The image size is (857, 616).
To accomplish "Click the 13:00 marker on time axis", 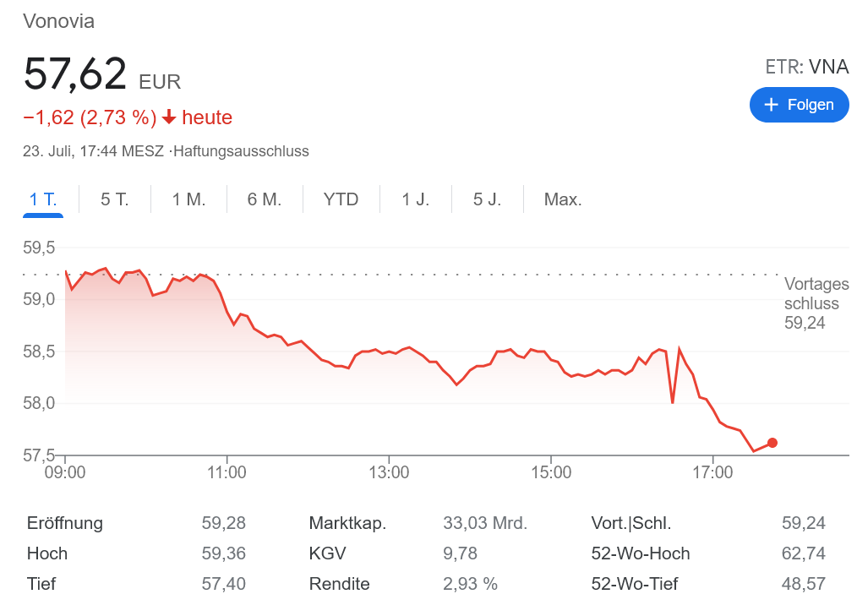I will [389, 472].
